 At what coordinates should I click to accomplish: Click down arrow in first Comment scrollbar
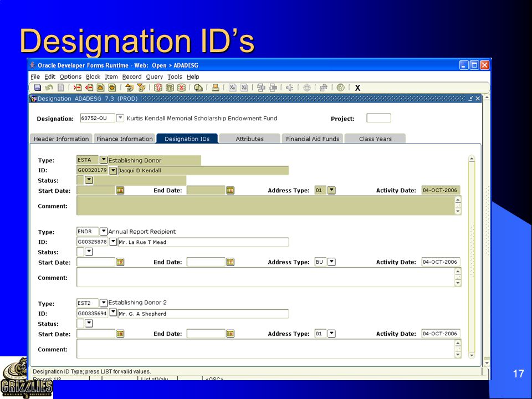point(458,211)
